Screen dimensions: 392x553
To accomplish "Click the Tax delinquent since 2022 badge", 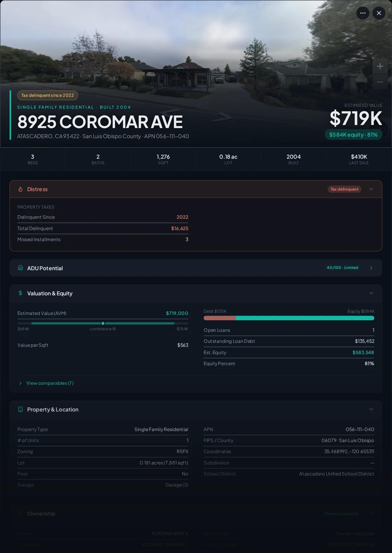I will point(48,95).
